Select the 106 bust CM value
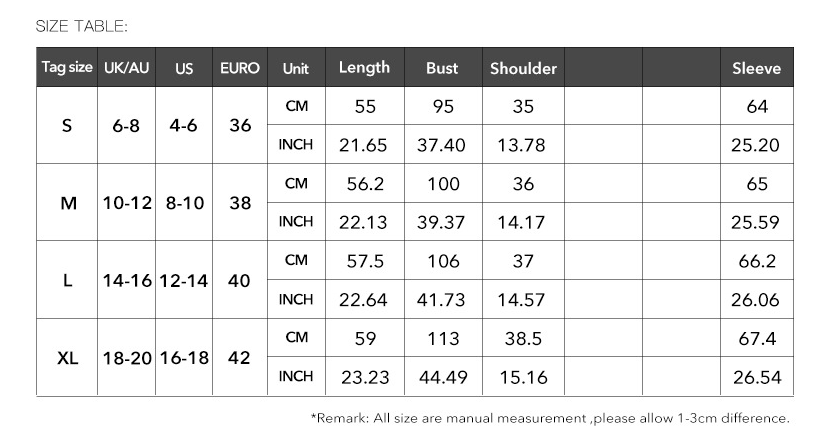Screen dimensions: 833x437 pyautogui.click(x=443, y=261)
